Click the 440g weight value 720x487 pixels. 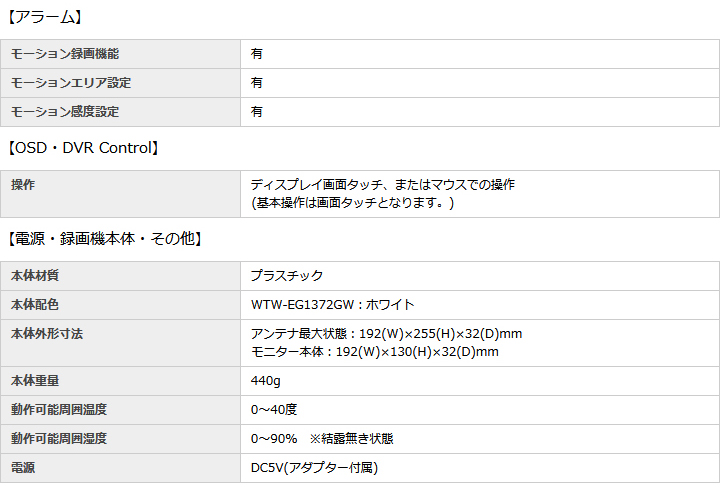[265, 381]
